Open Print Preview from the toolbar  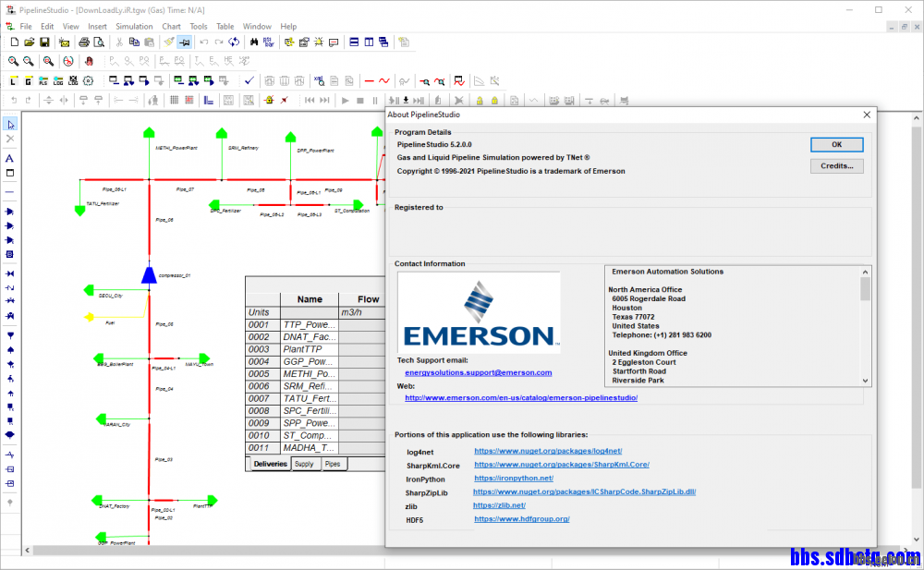click(99, 42)
